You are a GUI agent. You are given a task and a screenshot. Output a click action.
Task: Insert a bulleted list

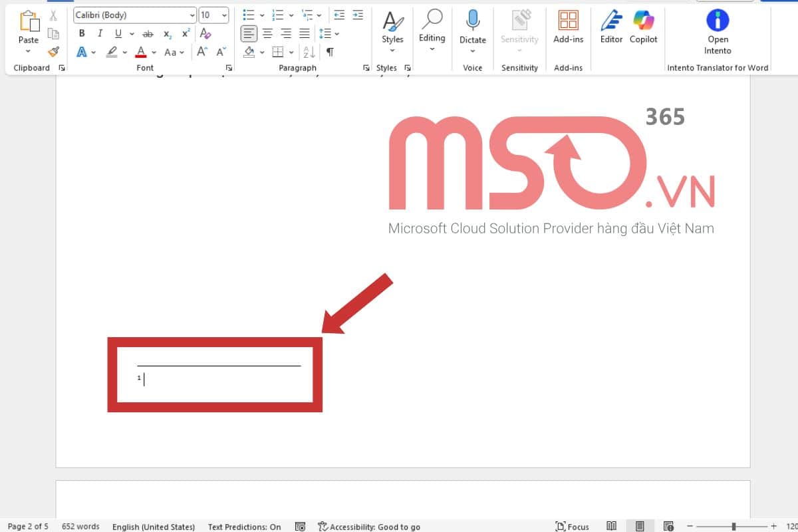pos(249,15)
